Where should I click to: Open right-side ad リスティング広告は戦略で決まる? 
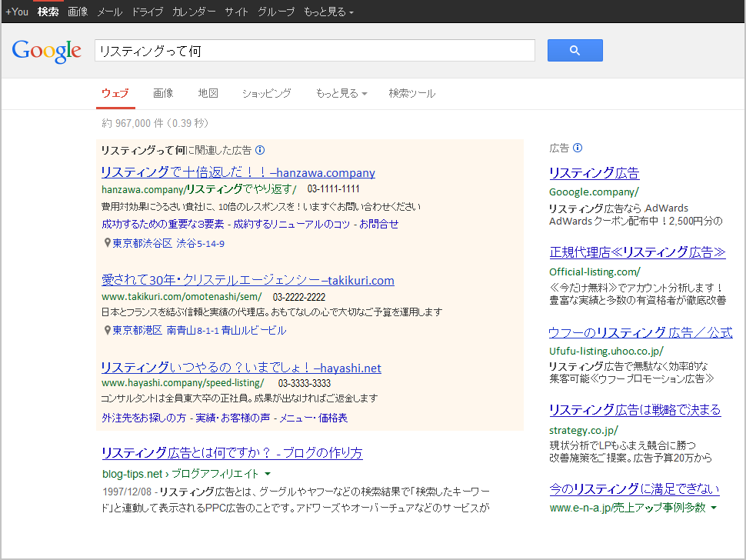click(635, 410)
